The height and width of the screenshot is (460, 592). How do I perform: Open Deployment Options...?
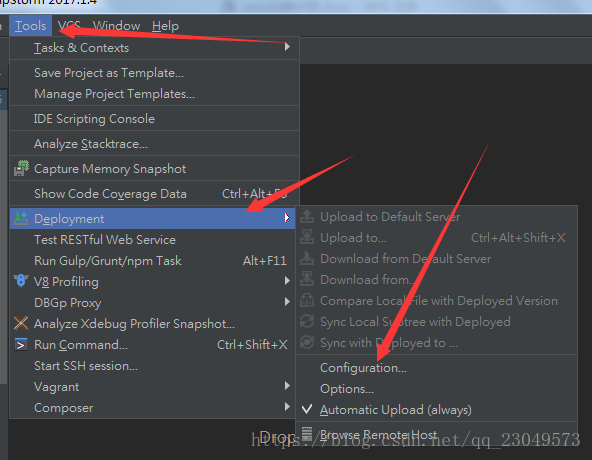pos(347,389)
